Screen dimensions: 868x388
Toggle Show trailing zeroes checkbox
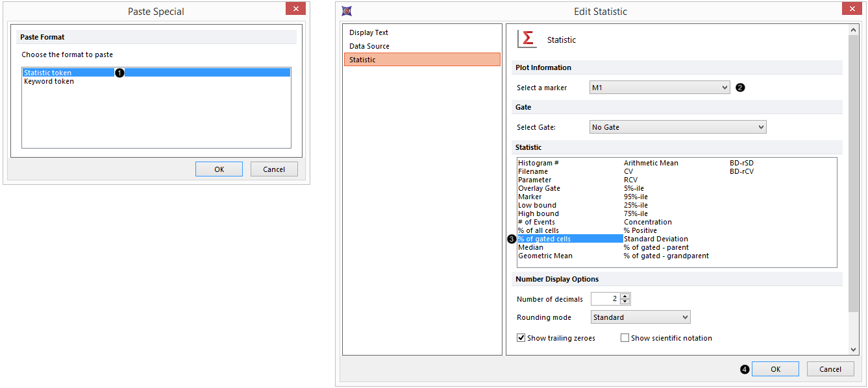point(521,338)
